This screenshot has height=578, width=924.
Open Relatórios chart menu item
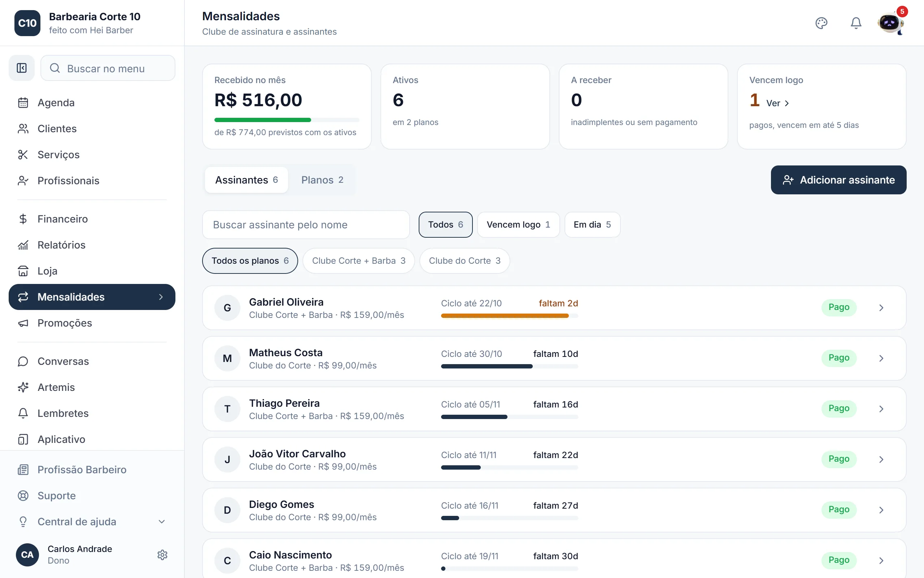pyautogui.click(x=92, y=245)
